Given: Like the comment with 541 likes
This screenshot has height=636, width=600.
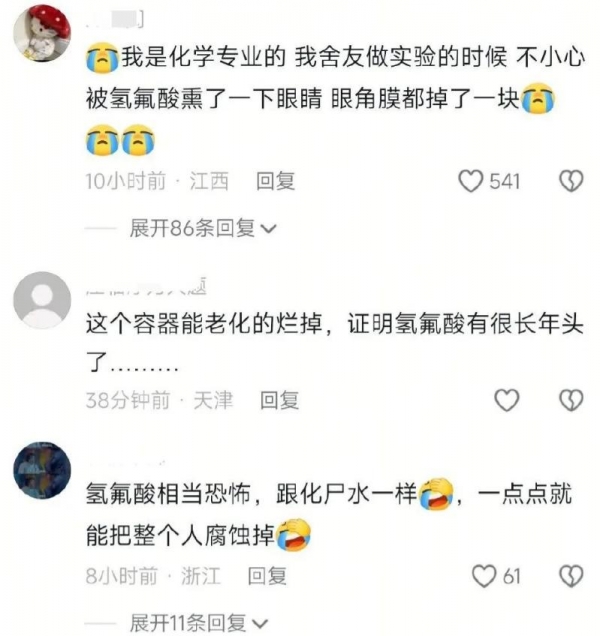Looking at the screenshot, I should [x=471, y=181].
